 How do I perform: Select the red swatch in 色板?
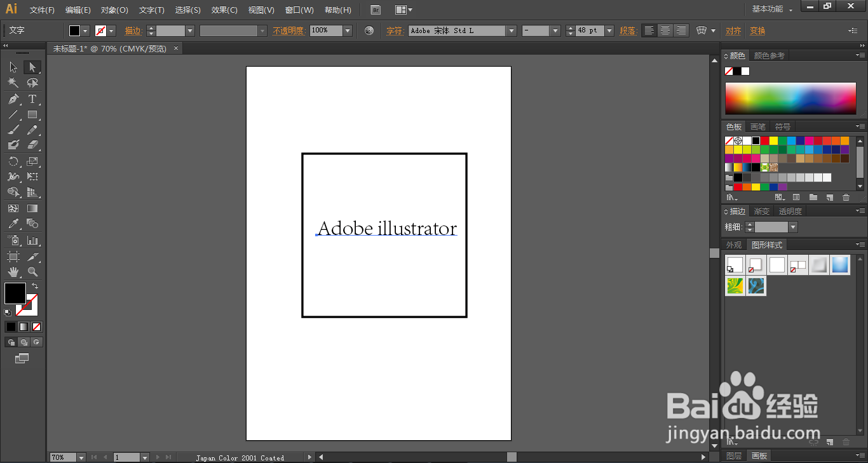[764, 141]
